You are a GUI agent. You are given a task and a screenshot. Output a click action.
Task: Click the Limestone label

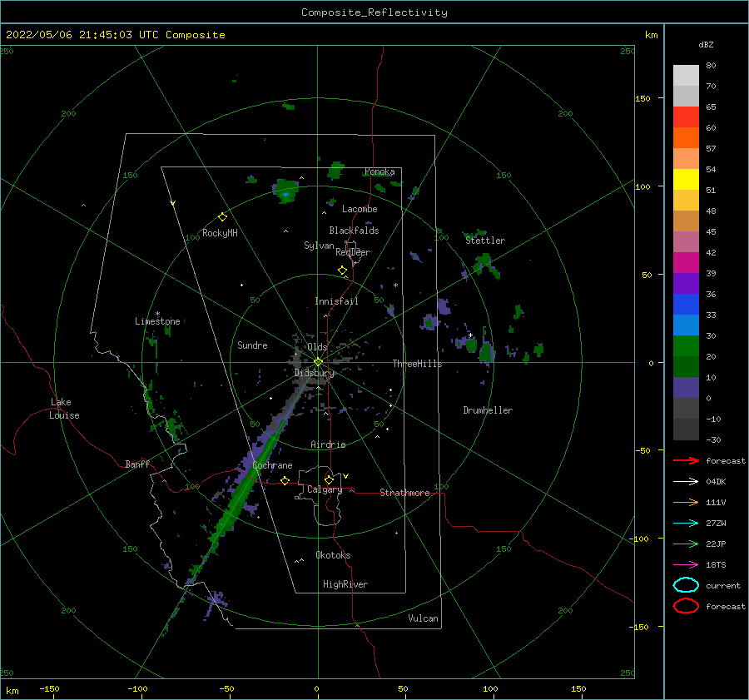157,321
